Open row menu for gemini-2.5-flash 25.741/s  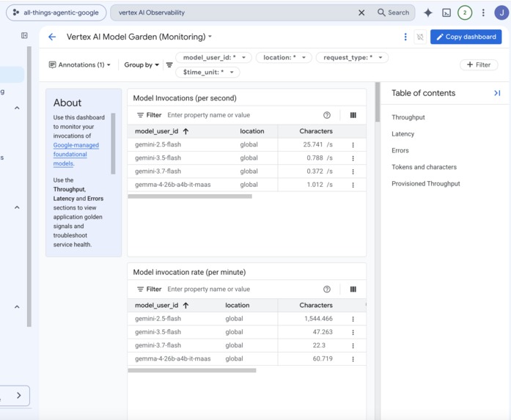coord(353,145)
